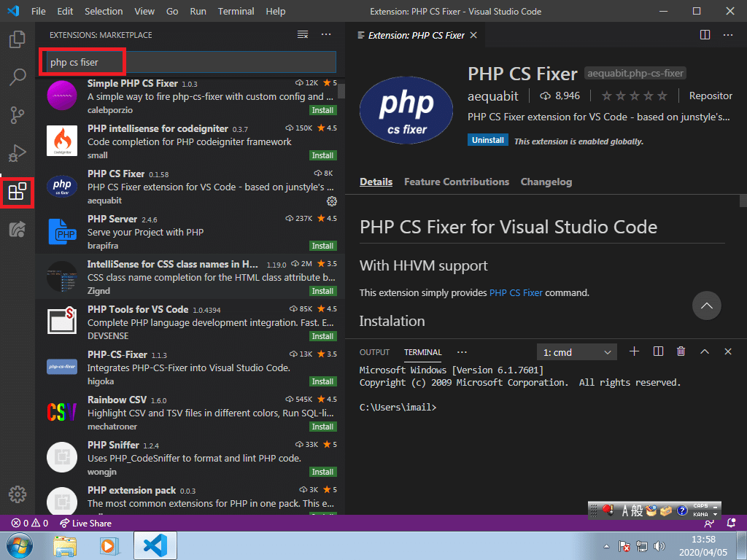Open Windows Start button
The width and height of the screenshot is (747, 560).
pyautogui.click(x=20, y=545)
